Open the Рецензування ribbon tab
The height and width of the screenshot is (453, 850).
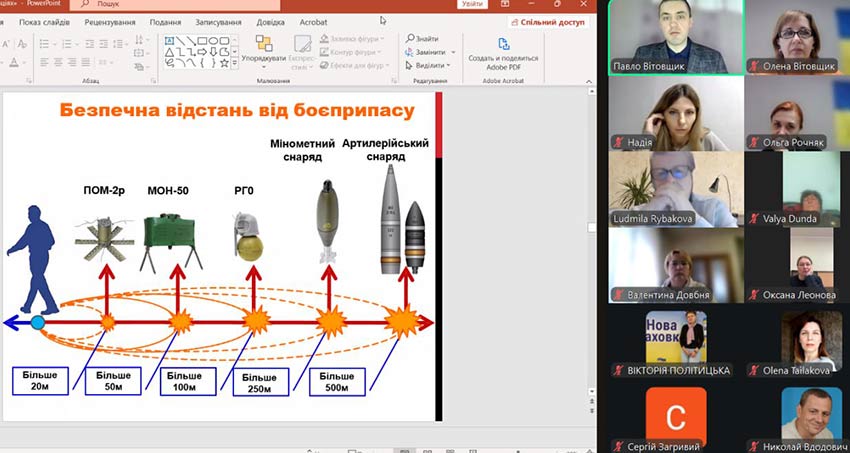112,21
